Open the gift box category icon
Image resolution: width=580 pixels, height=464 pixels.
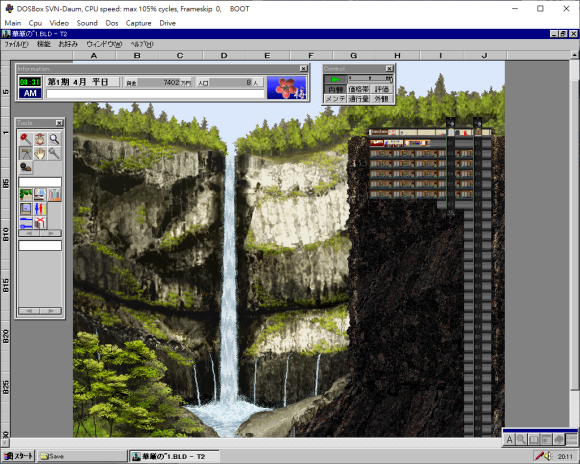tap(40, 223)
